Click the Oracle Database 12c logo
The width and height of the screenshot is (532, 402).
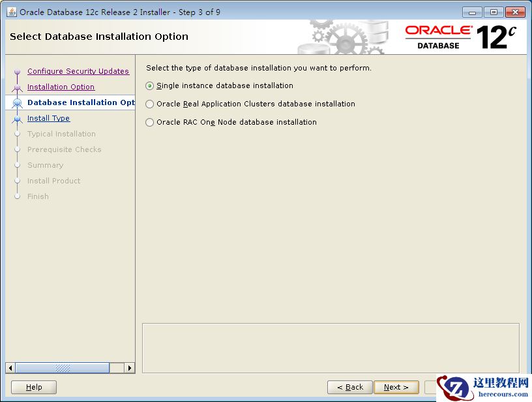460,37
